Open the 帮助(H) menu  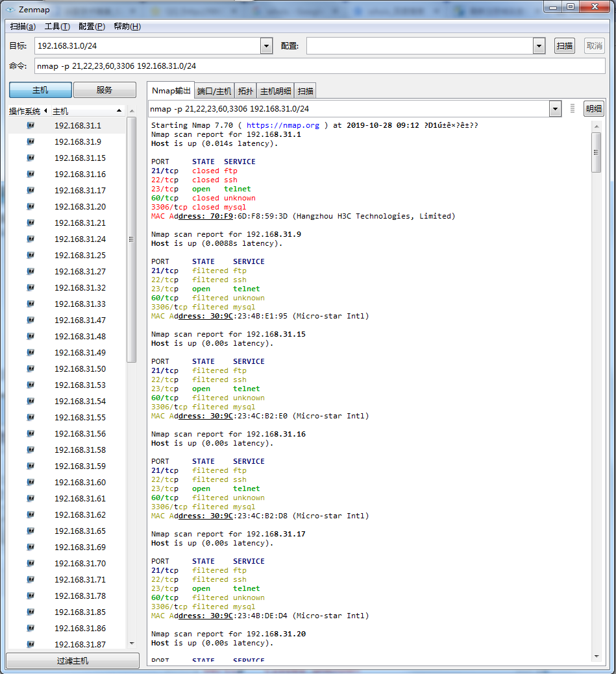point(127,27)
